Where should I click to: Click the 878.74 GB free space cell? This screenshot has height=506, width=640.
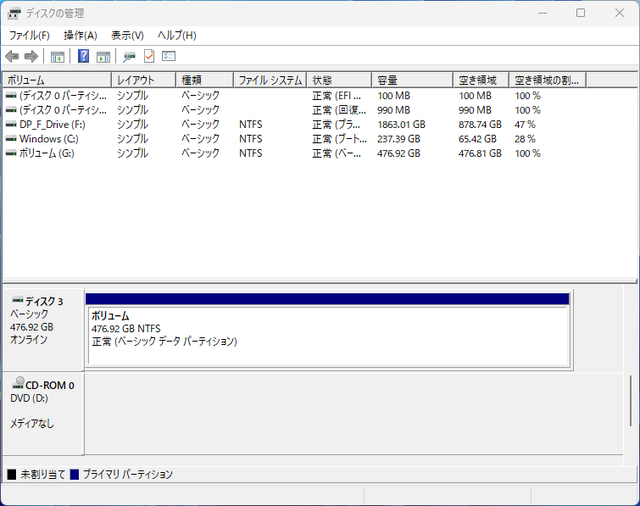(480, 124)
